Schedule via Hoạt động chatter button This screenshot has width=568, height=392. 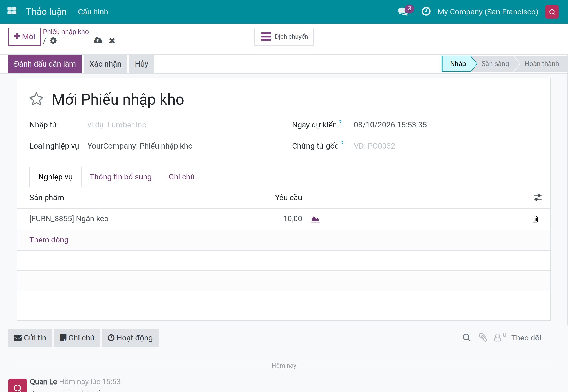click(x=130, y=338)
